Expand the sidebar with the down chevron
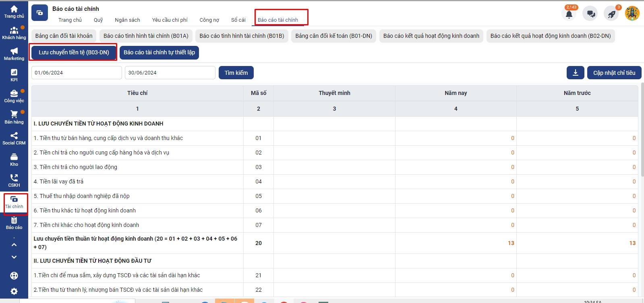This screenshot has height=303, width=644. click(14, 257)
